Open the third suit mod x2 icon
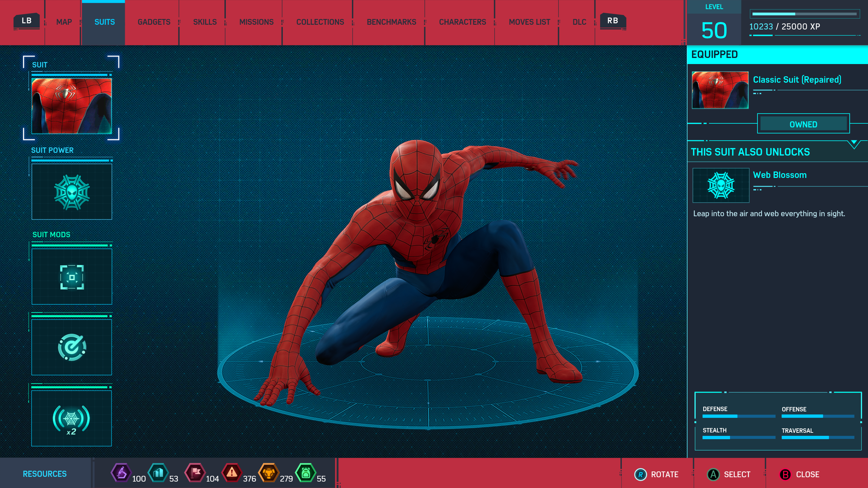Screen dimensions: 868x488 (72, 419)
